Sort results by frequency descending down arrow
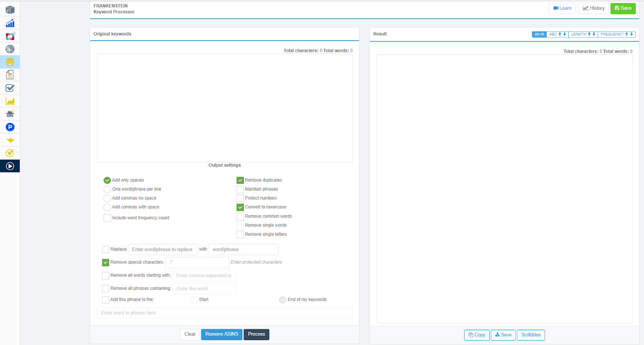Viewport: 644px width, 345px height. 632,34
